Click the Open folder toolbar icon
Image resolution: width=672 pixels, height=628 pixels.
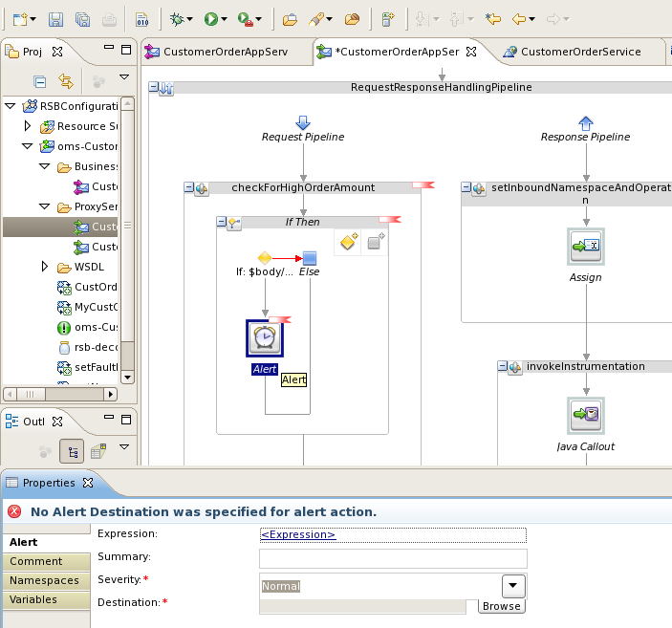(x=290, y=19)
